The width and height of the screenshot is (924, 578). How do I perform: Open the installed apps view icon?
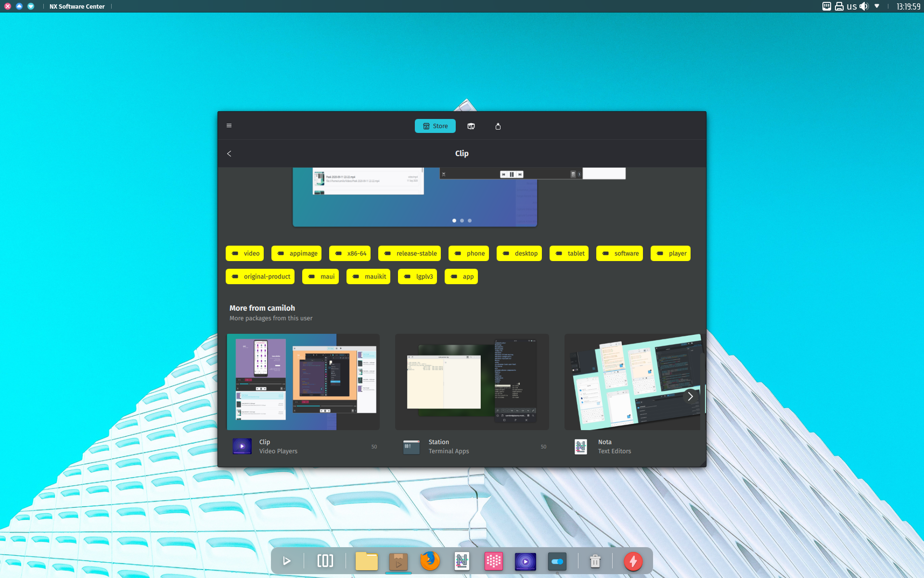point(471,126)
